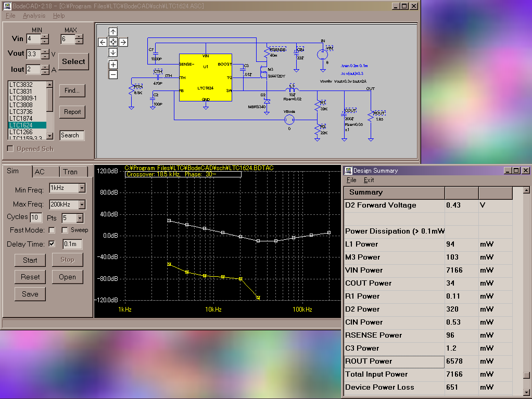Viewport: 532px width, 399px height.
Task: Adjust Vin MAX stepper arrows
Action: [x=79, y=39]
